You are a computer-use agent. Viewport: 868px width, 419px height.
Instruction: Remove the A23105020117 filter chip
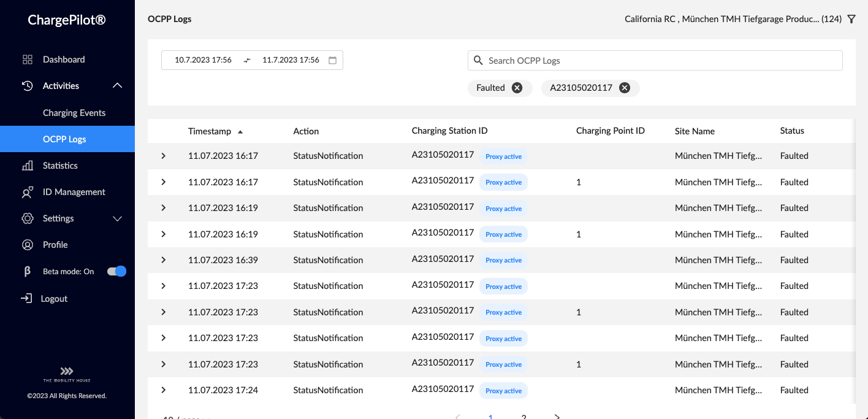(625, 88)
